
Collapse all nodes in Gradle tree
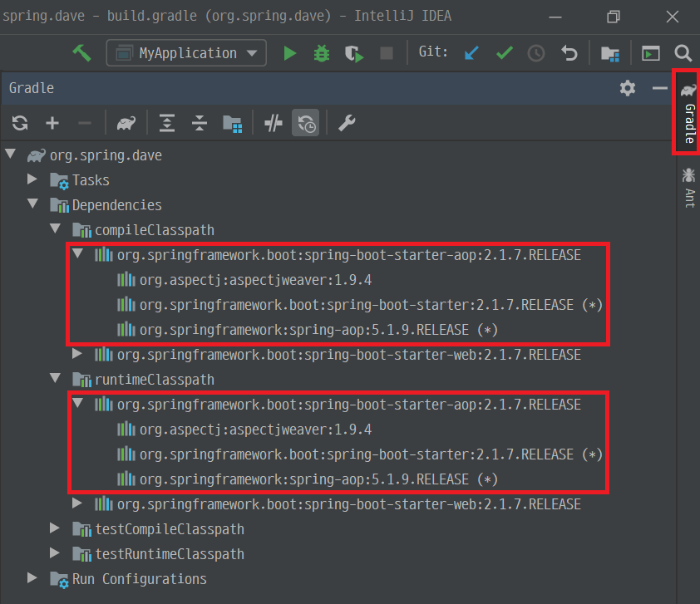point(199,123)
